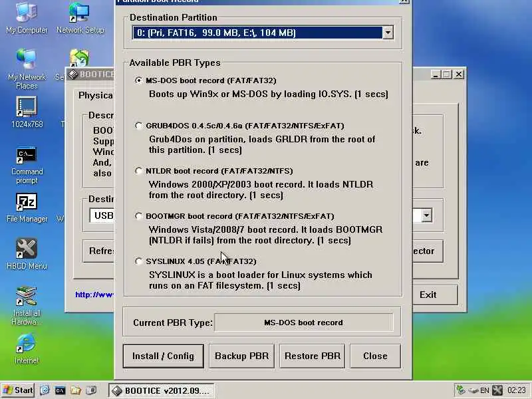Open the command prompt quick launch icon
The image size is (532, 399).
(60, 390)
